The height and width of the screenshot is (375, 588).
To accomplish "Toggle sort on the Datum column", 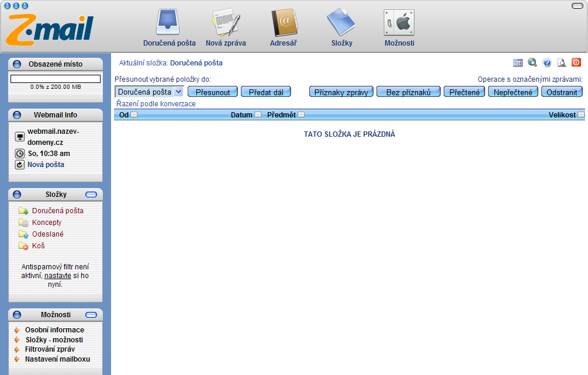I will coord(258,115).
